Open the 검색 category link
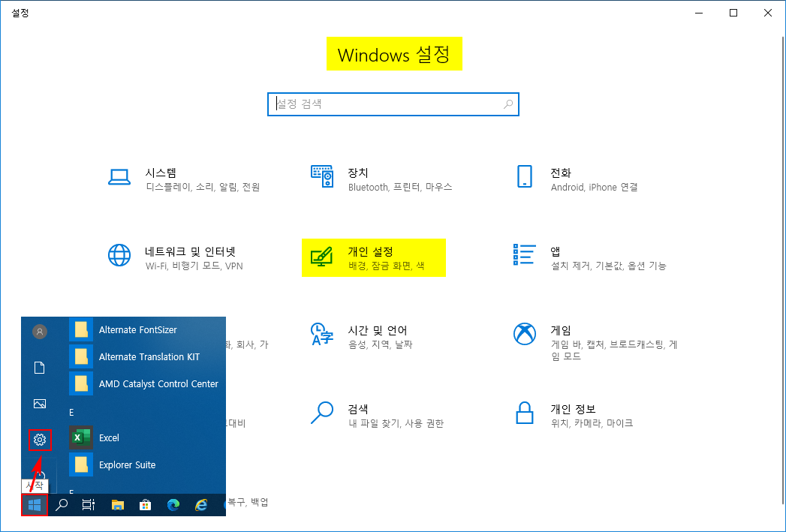 [x=358, y=409]
